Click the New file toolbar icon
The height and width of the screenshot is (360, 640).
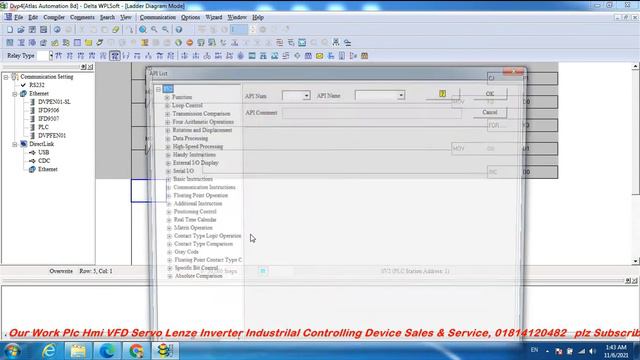point(10,29)
